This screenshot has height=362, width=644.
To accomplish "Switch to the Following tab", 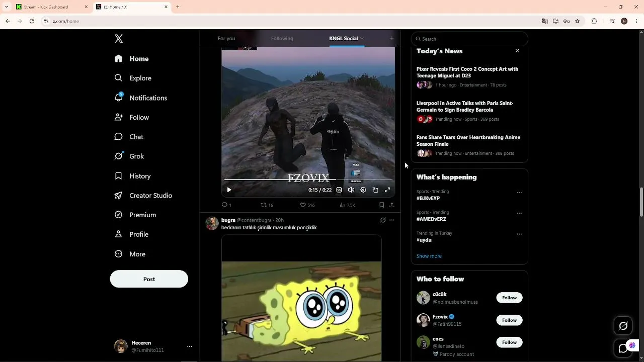I will click(x=282, y=38).
